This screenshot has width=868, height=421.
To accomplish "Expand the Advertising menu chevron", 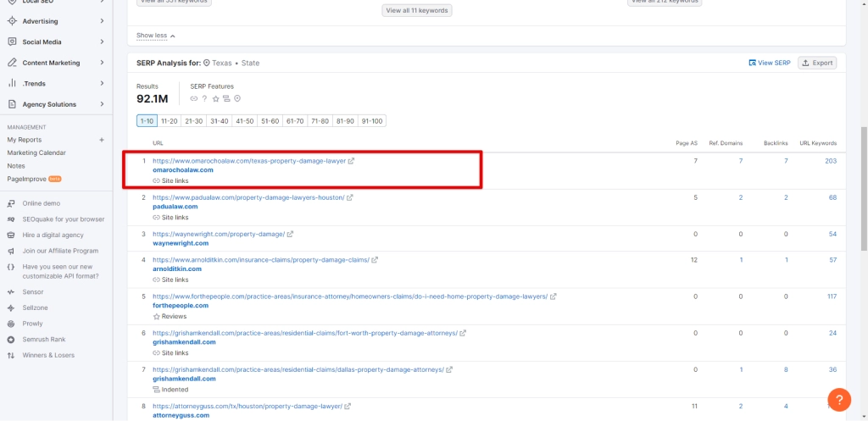I will pyautogui.click(x=102, y=21).
